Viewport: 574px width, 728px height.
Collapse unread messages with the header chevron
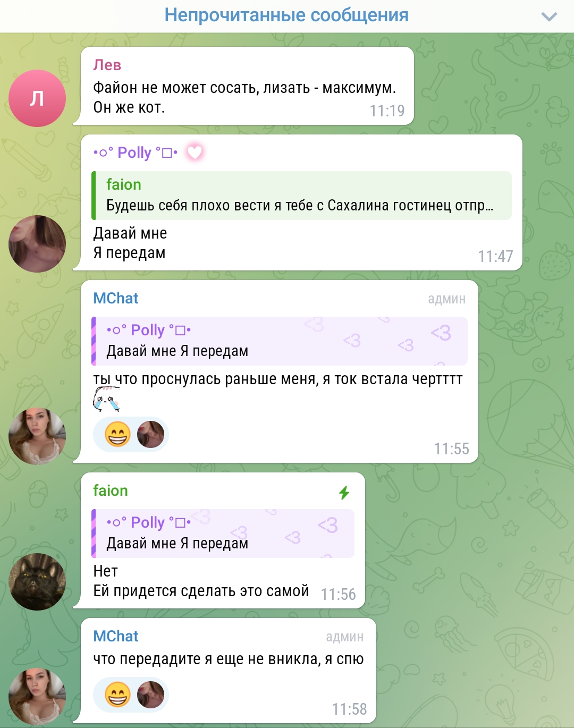549,16
